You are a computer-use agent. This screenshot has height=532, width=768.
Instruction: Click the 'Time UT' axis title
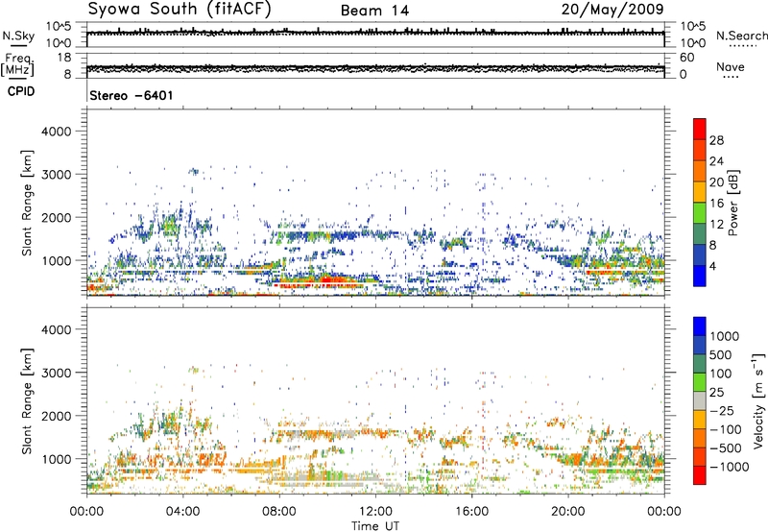[375, 526]
